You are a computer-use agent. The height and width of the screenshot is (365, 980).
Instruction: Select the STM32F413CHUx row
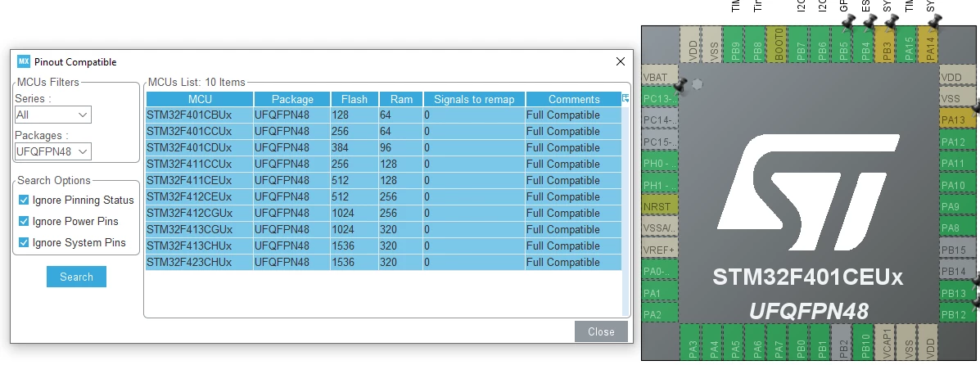coord(384,246)
